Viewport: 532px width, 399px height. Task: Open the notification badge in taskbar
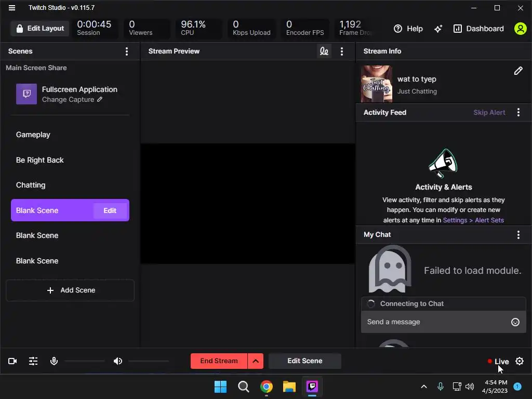coord(517,387)
